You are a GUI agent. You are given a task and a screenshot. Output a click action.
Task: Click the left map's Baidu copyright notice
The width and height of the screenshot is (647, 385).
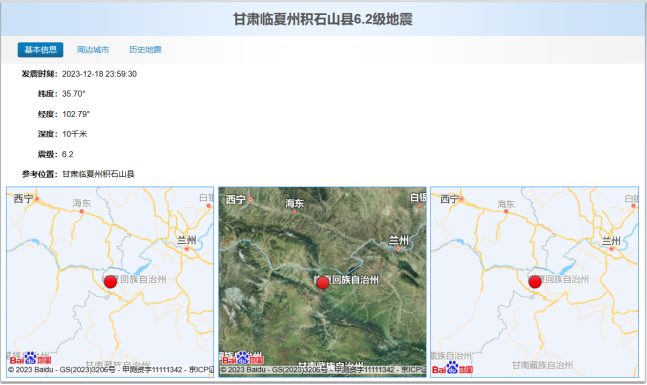click(111, 370)
